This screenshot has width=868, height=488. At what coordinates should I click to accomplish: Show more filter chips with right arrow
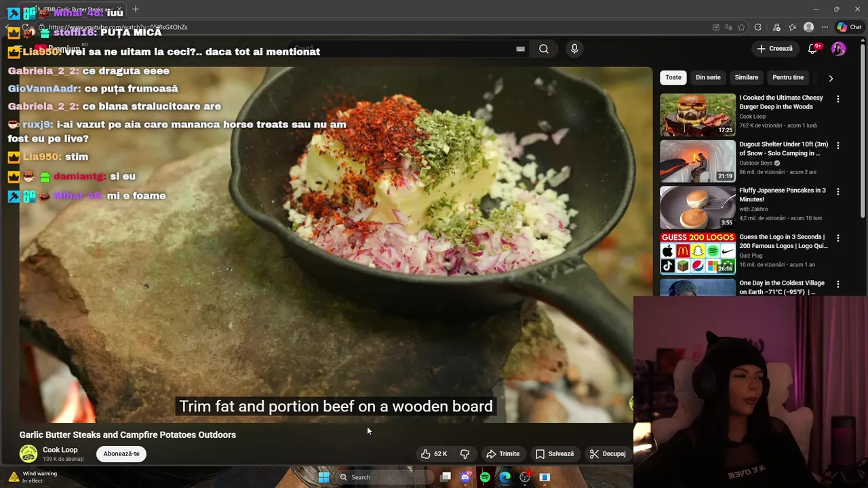tap(831, 78)
